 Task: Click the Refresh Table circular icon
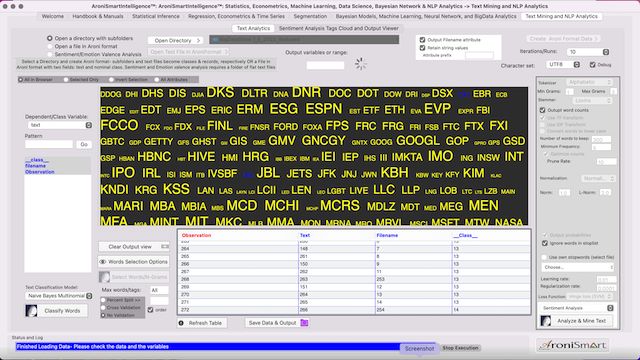tap(181, 323)
